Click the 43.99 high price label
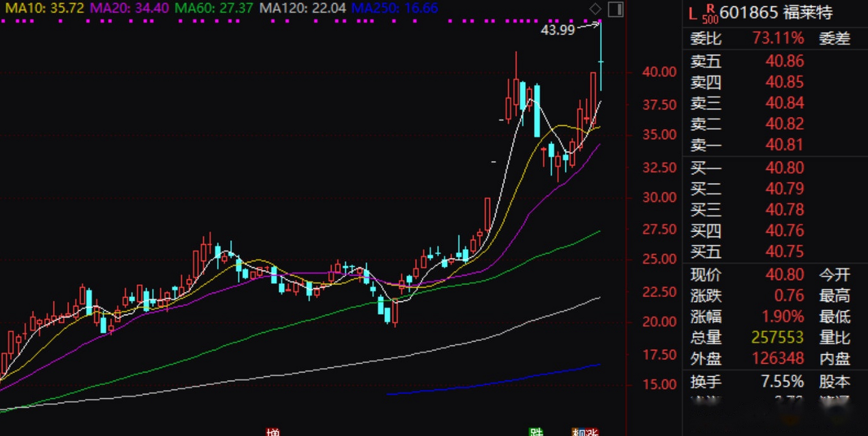Screen dimensions: 868x436 [558, 30]
